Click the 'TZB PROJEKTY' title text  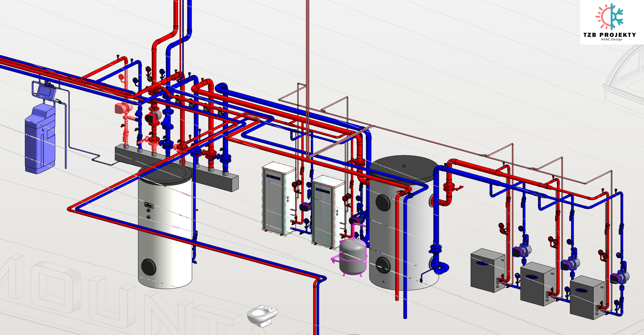[x=610, y=35]
